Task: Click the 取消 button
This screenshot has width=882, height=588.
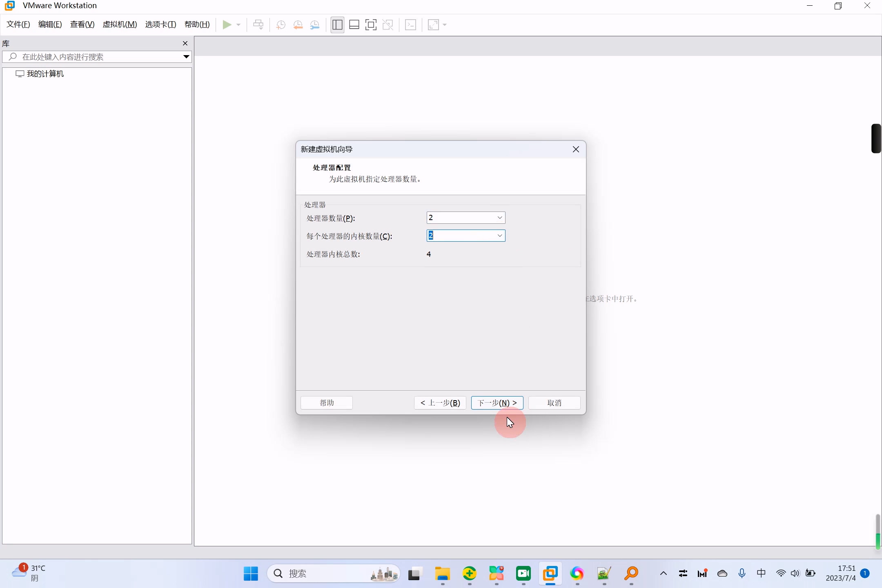Action: (555, 403)
